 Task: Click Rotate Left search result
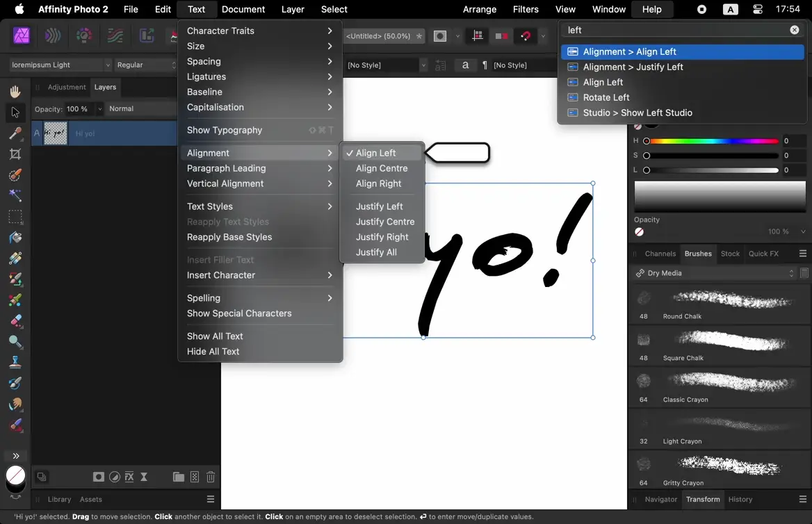click(x=606, y=97)
